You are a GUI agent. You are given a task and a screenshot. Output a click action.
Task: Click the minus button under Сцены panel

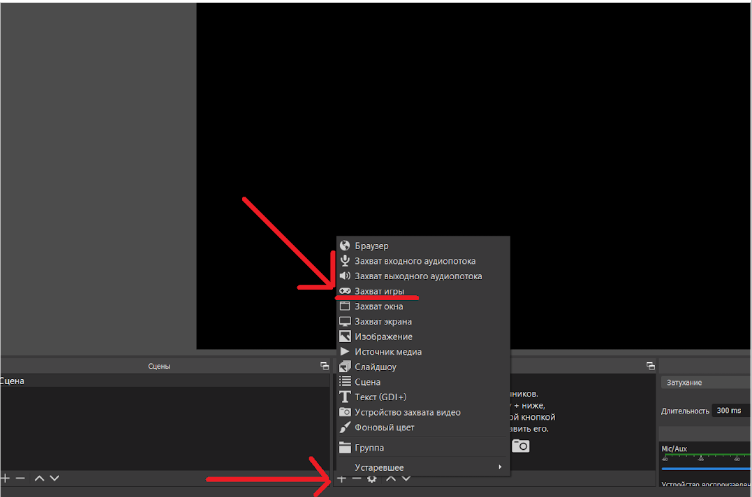tap(21, 479)
